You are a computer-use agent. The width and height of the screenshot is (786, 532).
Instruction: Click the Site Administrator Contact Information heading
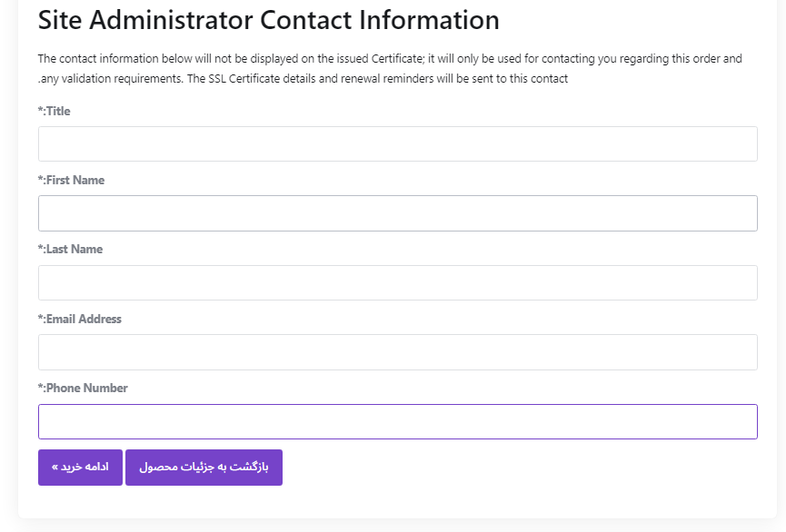267,19
